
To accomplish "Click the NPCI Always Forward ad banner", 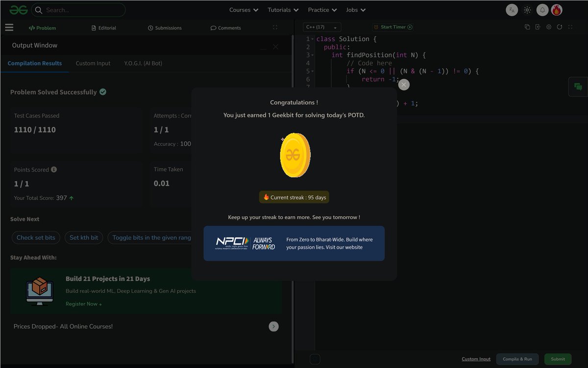I will (x=294, y=243).
